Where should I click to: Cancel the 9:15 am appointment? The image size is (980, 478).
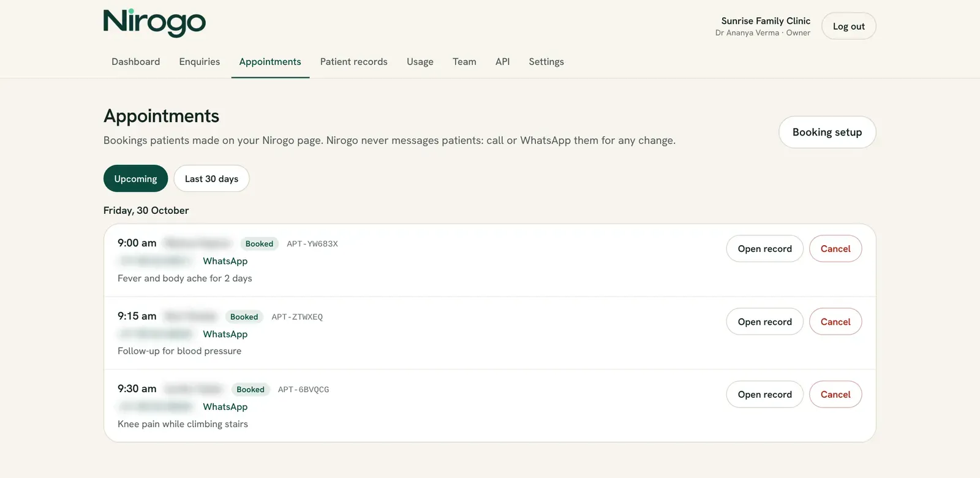[835, 322]
